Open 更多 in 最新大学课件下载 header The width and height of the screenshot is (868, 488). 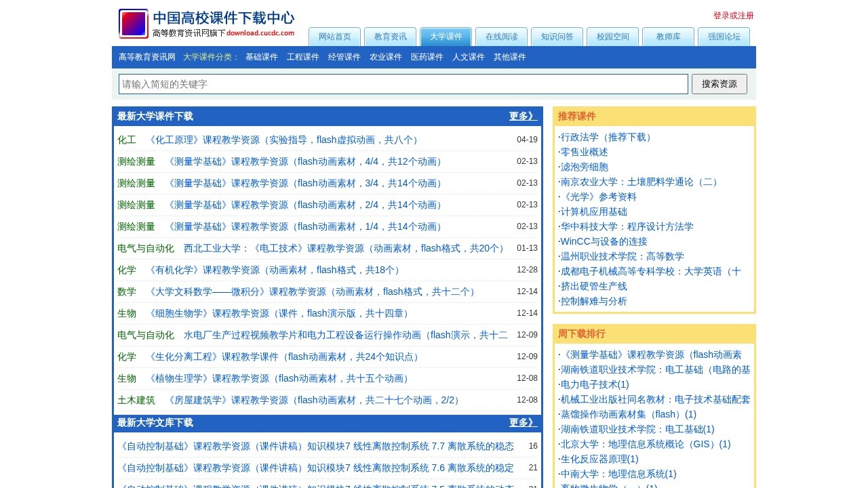524,116
